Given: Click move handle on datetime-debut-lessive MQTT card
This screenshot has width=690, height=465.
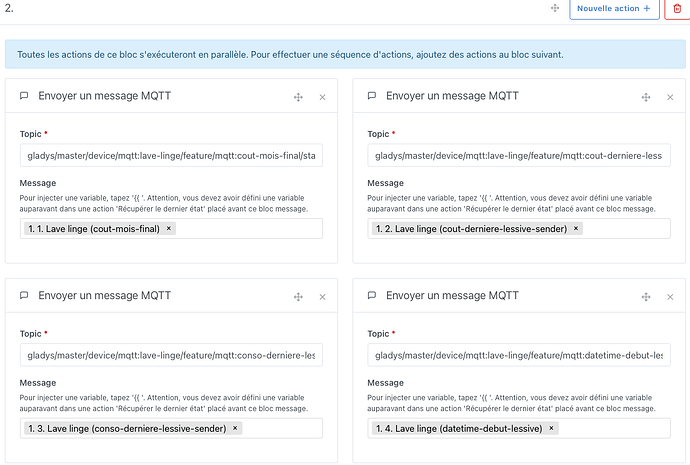Looking at the screenshot, I should (x=646, y=297).
